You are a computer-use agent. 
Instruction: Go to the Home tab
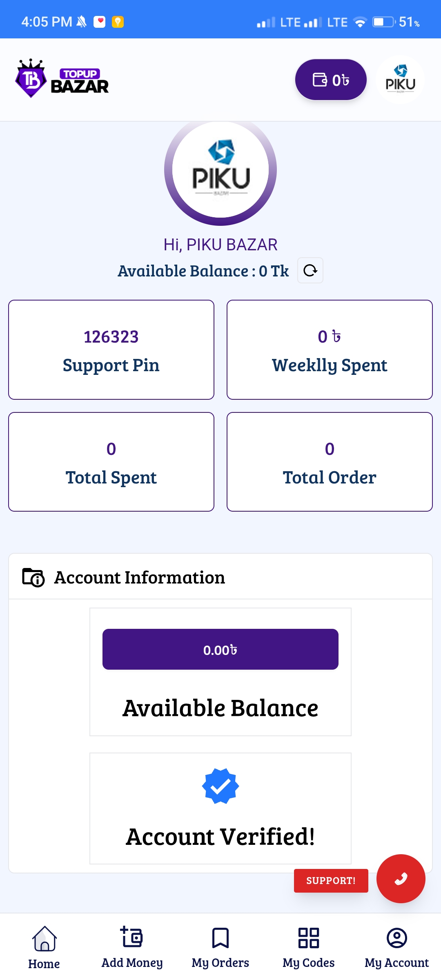(44, 946)
